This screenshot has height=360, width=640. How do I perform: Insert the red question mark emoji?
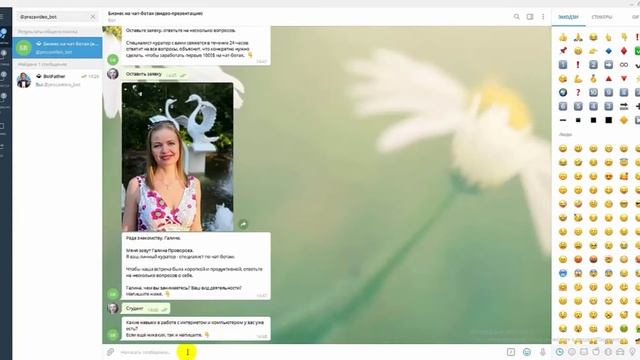click(578, 93)
